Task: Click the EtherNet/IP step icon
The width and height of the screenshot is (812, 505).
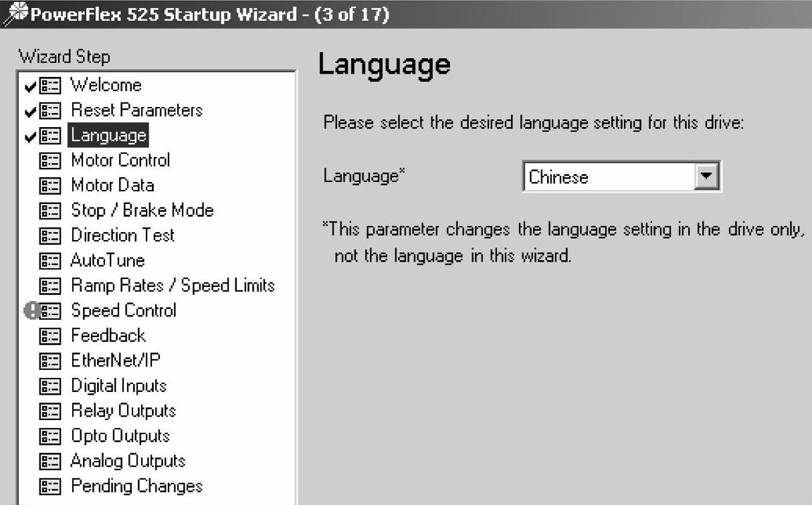Action: [x=49, y=361]
